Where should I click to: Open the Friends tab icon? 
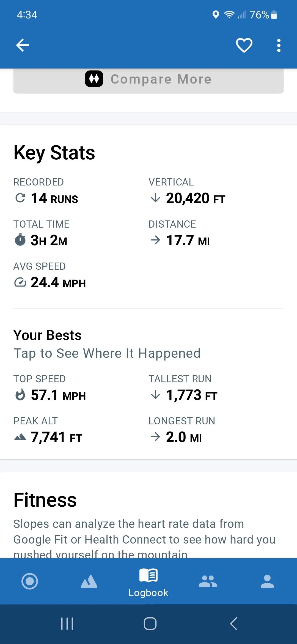208,581
